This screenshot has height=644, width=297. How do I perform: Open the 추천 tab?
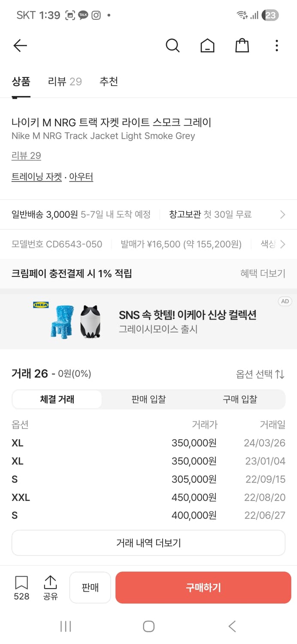coord(109,82)
